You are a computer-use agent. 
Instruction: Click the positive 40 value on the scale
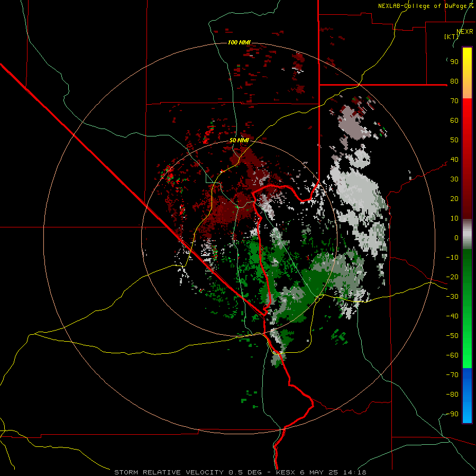[x=454, y=160]
